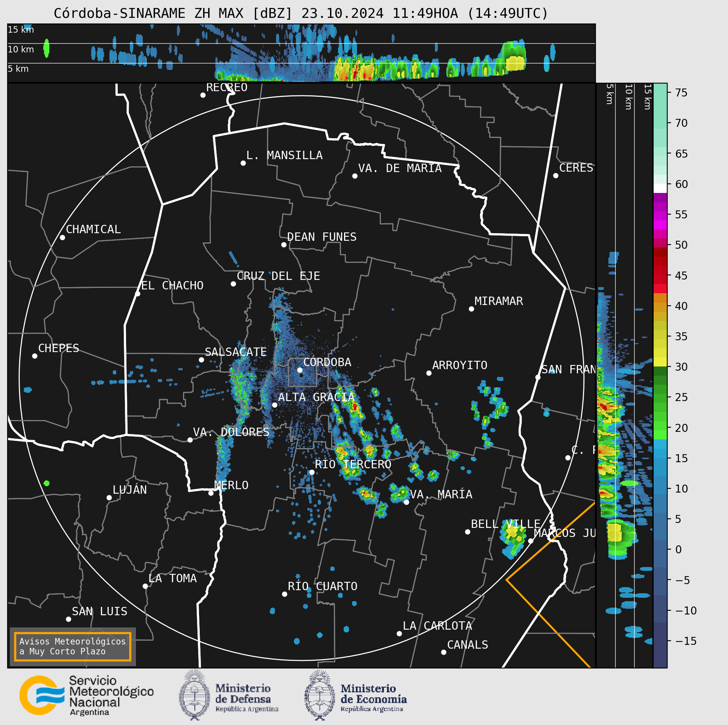This screenshot has height=725, width=728.
Task: Click the 5 km label in right cross-section
Action: coord(610,94)
